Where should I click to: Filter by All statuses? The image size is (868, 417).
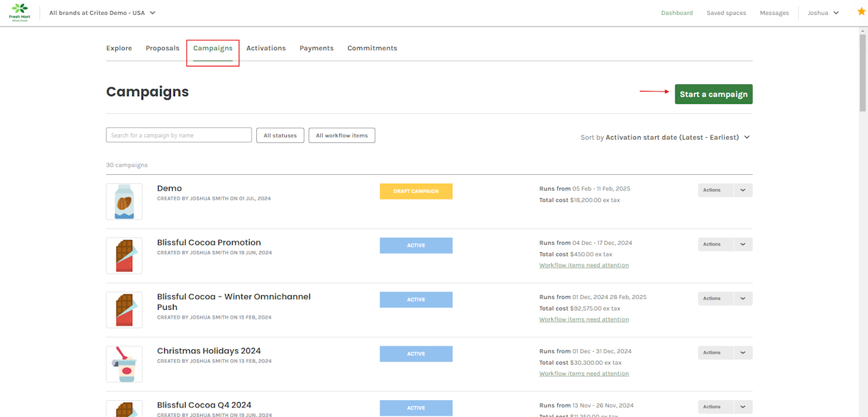tap(280, 136)
